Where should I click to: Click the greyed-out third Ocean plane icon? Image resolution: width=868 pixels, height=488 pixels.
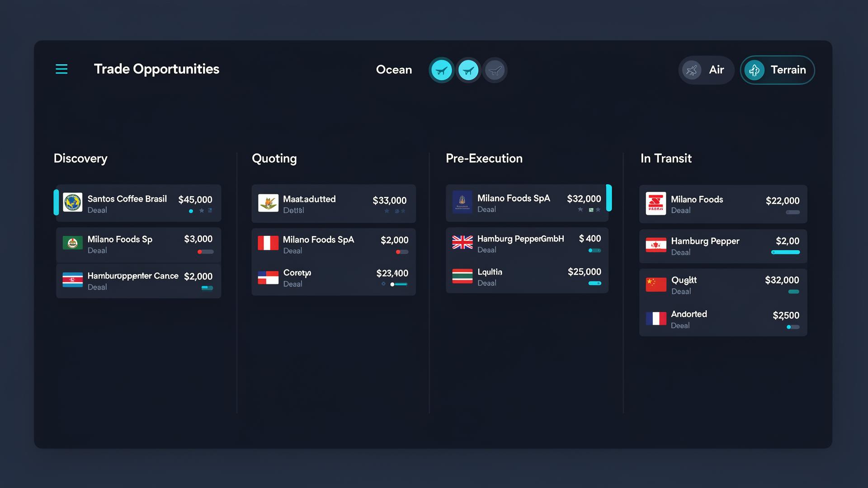[x=495, y=70]
